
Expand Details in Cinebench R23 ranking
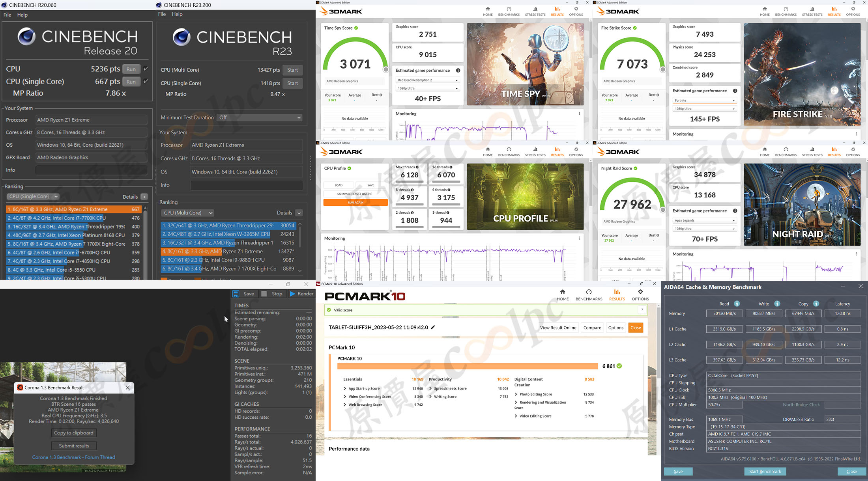[299, 213]
